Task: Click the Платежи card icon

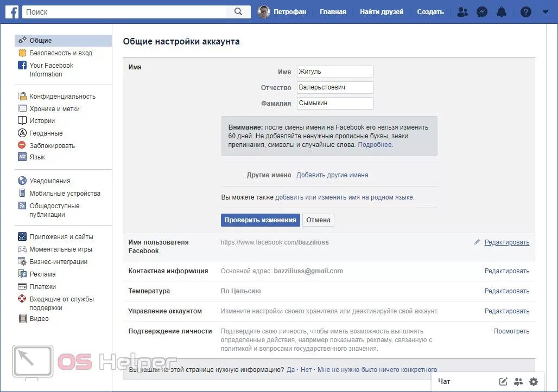Action: tap(22, 286)
